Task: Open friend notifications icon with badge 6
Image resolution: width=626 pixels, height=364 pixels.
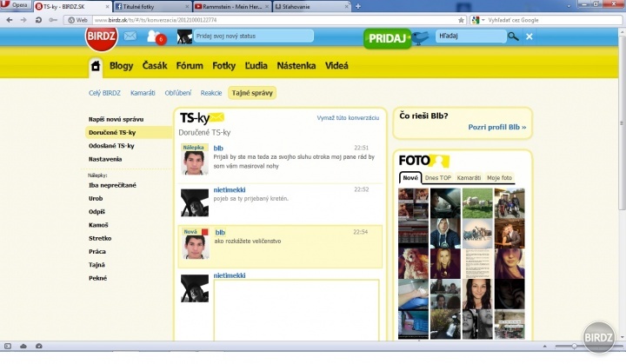Action: (156, 37)
